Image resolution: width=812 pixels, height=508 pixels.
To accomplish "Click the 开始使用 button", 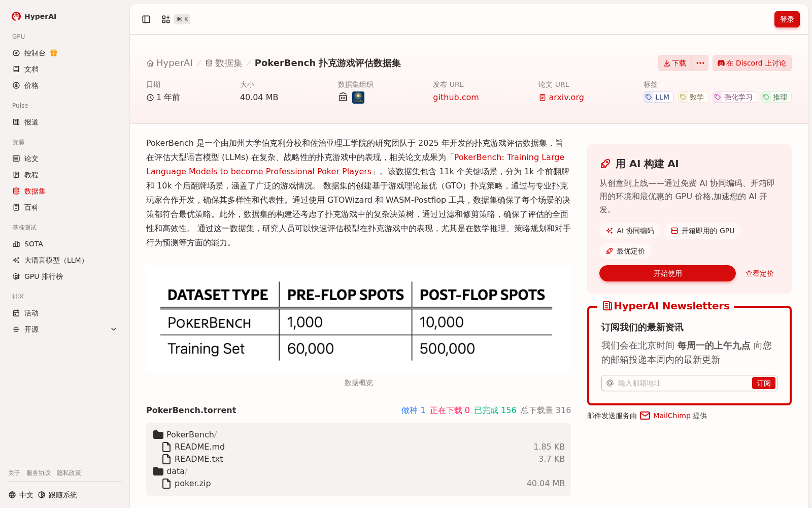I will [667, 273].
